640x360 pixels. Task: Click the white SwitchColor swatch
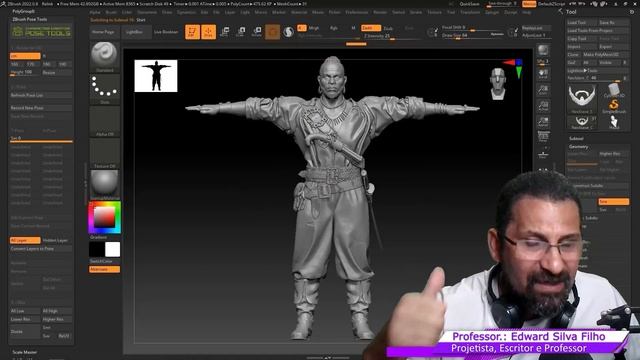112,249
